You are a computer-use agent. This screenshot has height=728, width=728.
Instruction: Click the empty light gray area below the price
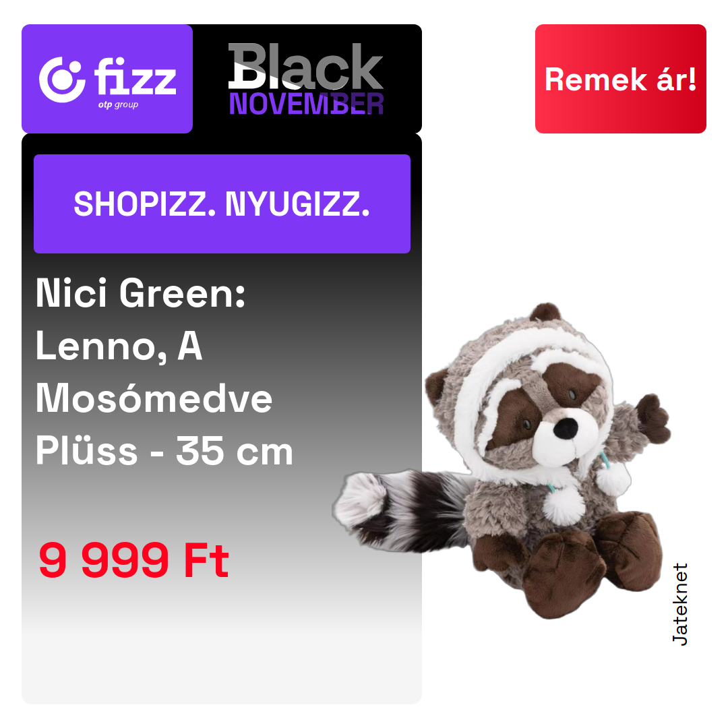click(x=222, y=650)
